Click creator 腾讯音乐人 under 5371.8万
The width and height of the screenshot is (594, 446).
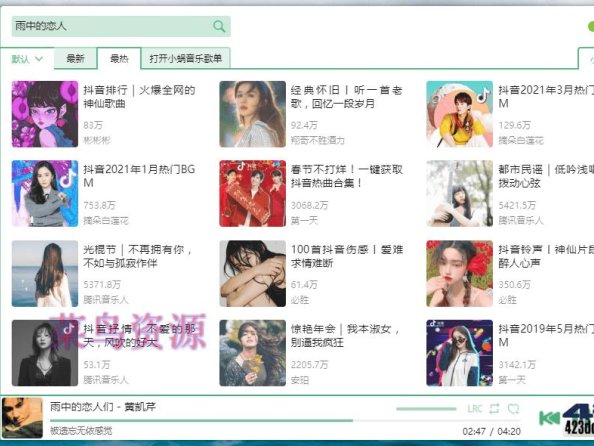(106, 300)
